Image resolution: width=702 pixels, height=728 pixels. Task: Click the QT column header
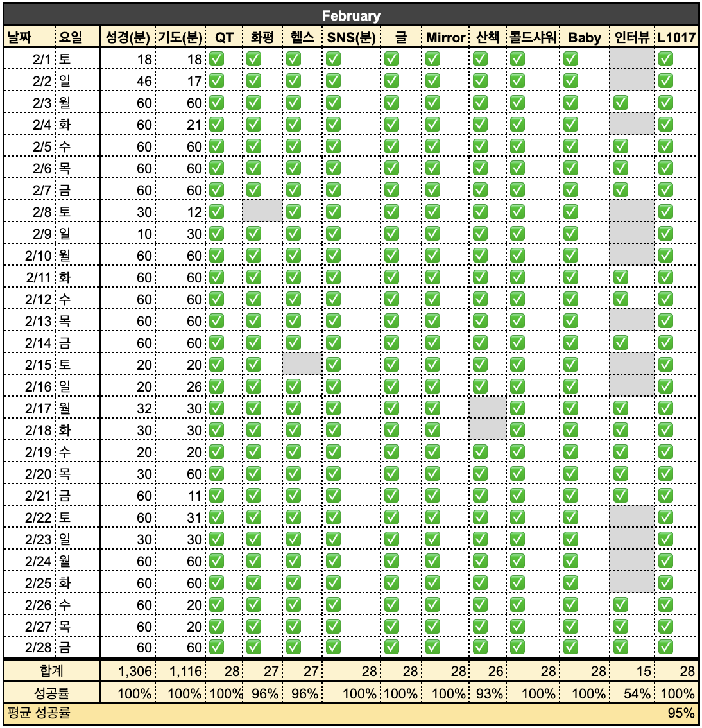pos(225,37)
